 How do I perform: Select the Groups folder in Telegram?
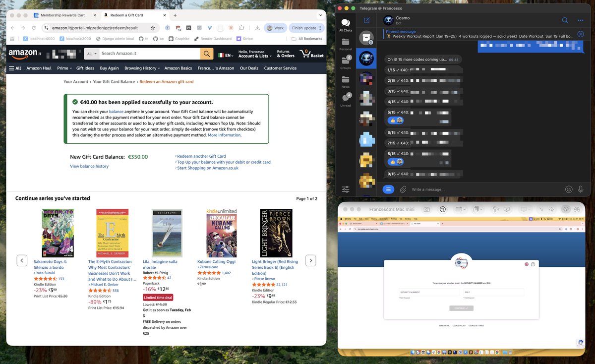coord(346,62)
